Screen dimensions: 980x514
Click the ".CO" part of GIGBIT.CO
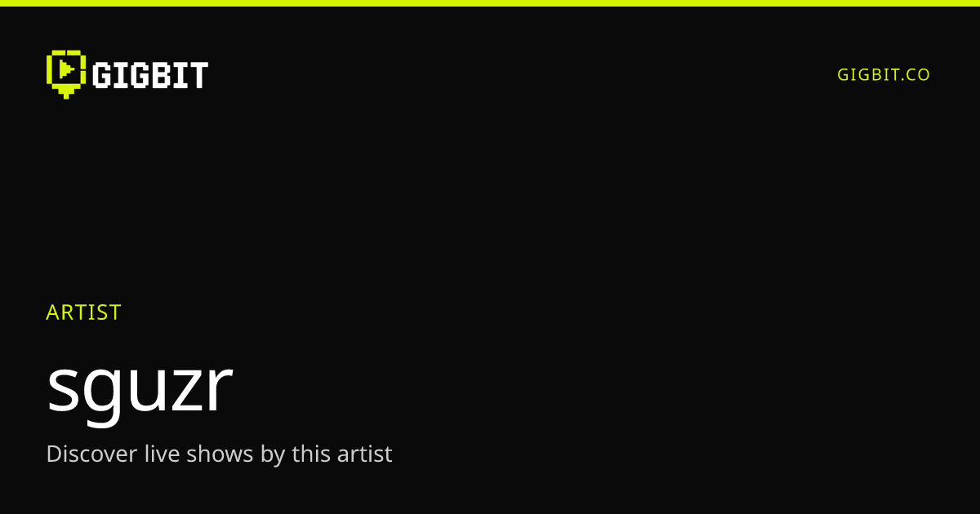click(x=915, y=74)
